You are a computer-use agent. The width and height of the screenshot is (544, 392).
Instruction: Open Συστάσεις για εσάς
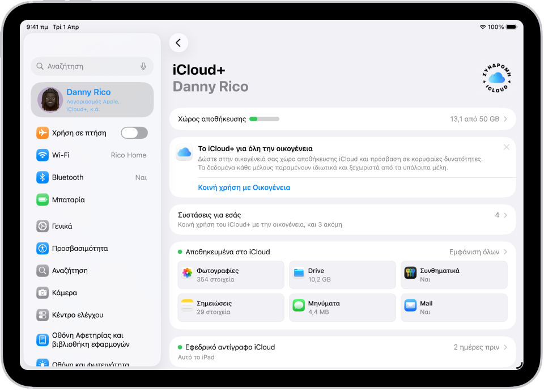click(340, 220)
